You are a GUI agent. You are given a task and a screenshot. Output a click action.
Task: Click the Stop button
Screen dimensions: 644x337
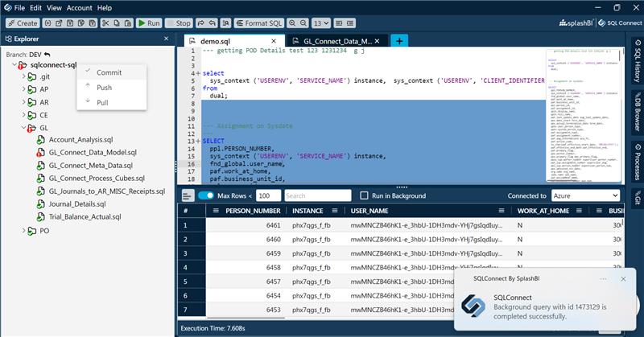coord(178,23)
